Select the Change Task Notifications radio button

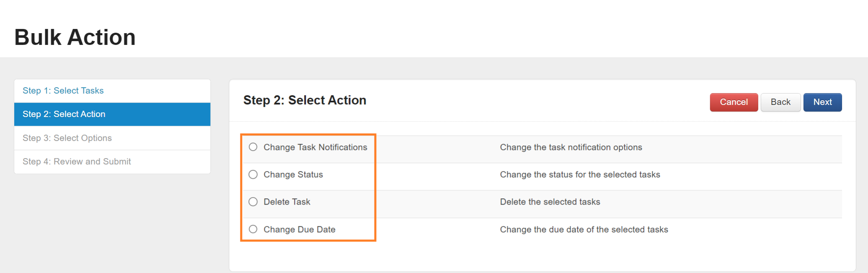[x=253, y=147]
